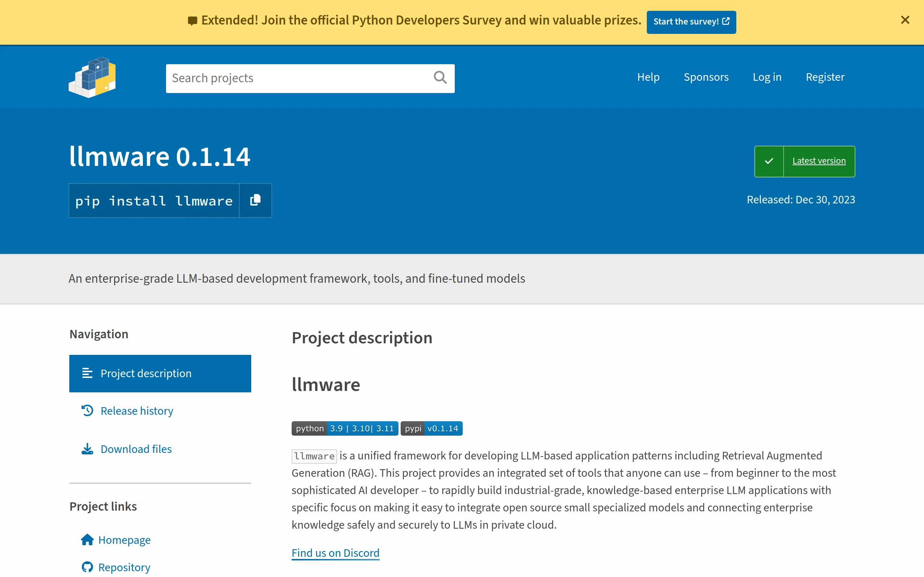Viewport: 924px width, 577px height.
Task: Click the Log in link
Action: pos(767,77)
